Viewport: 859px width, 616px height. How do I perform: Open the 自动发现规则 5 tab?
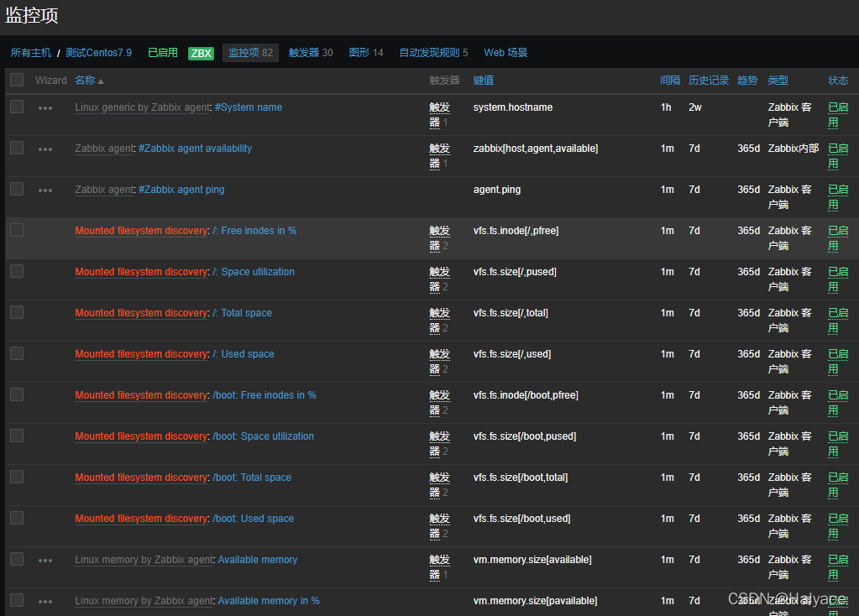pyautogui.click(x=433, y=53)
